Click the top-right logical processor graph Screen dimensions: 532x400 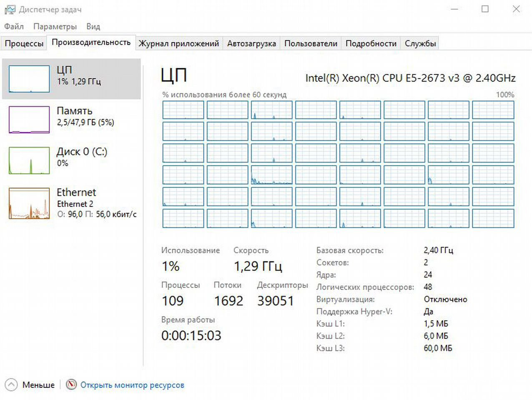point(493,110)
